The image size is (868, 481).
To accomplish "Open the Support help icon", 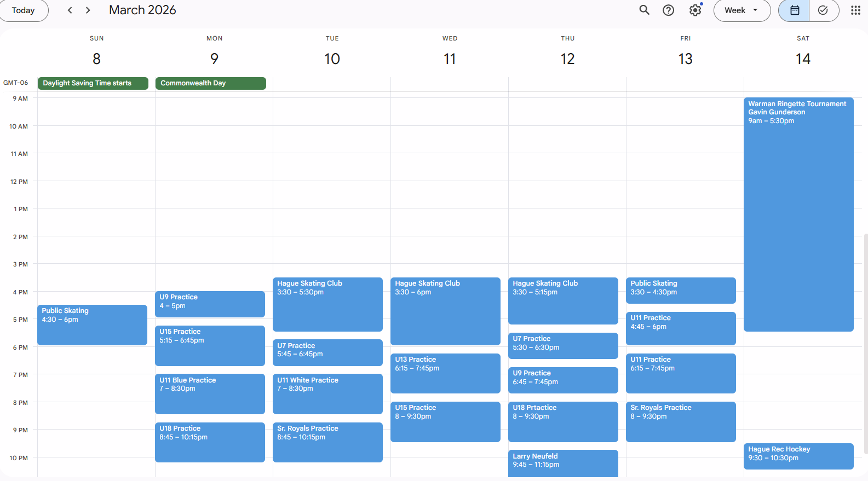I will pyautogui.click(x=668, y=10).
